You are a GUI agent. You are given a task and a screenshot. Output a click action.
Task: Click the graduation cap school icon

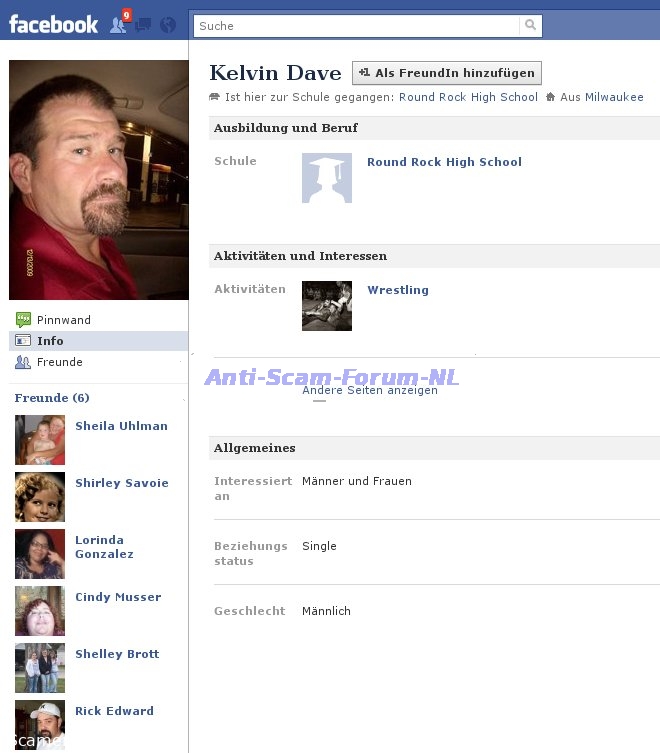coord(327,178)
